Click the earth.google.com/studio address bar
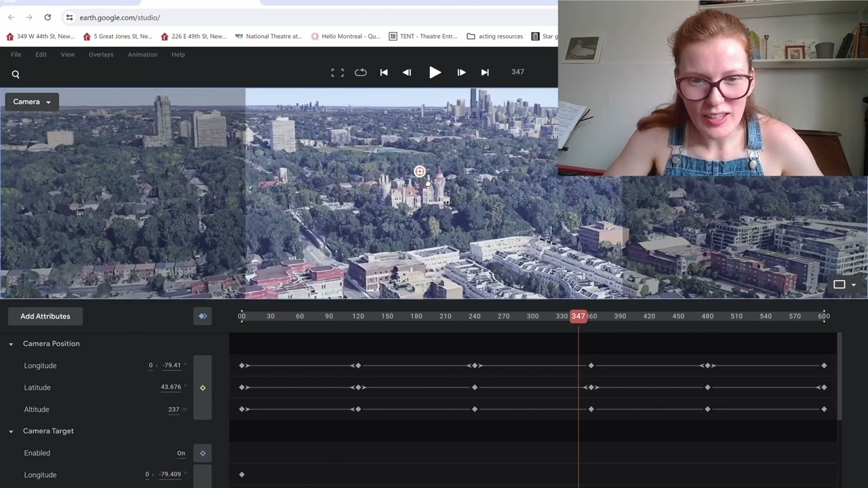 (x=119, y=18)
